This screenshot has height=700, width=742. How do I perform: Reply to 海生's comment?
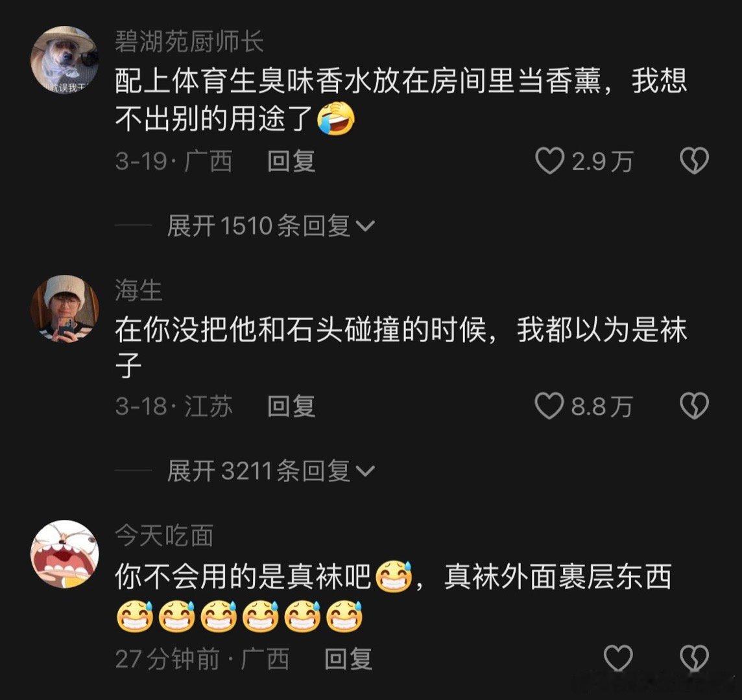pyautogui.click(x=291, y=406)
